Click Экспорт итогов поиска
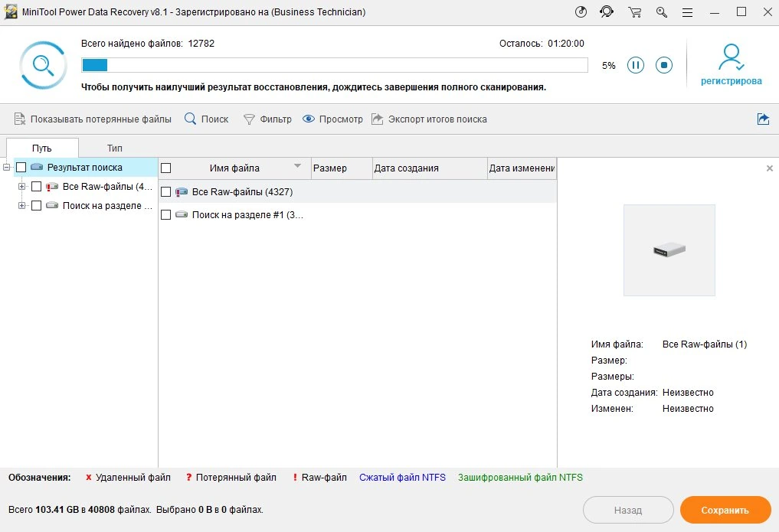 tap(429, 119)
